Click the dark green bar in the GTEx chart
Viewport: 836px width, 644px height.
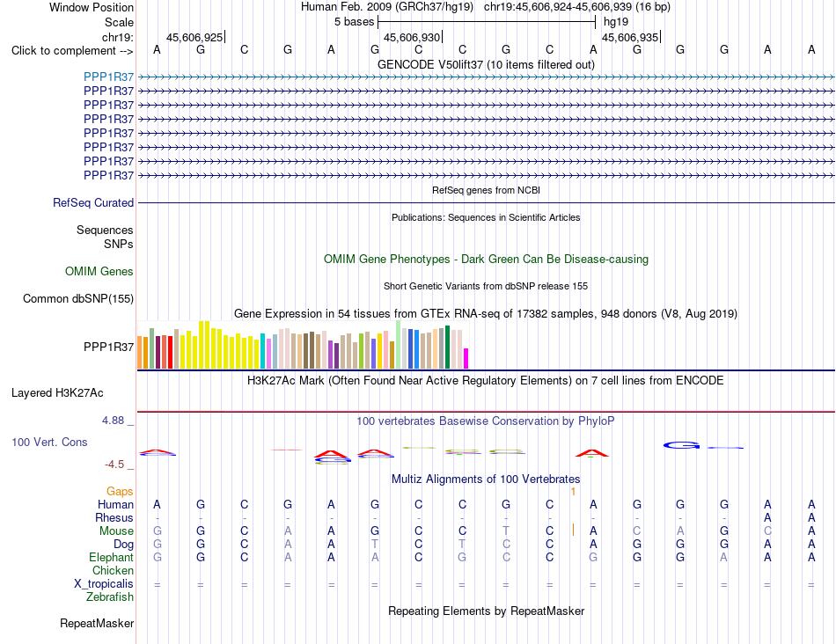(x=447, y=347)
